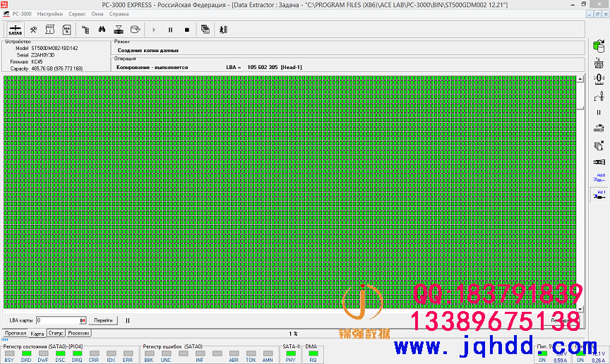Viewport: 610px width, 364px height.
Task: Click the model text ST500DM002-1BD142
Action: (54, 48)
